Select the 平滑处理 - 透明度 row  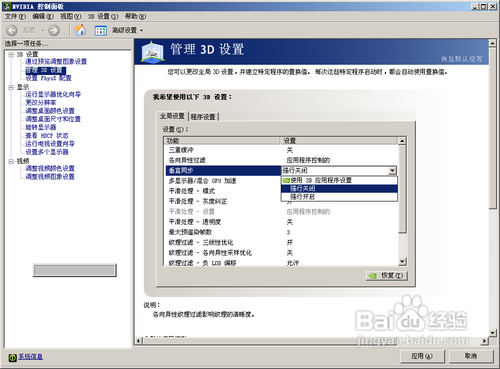click(282, 222)
